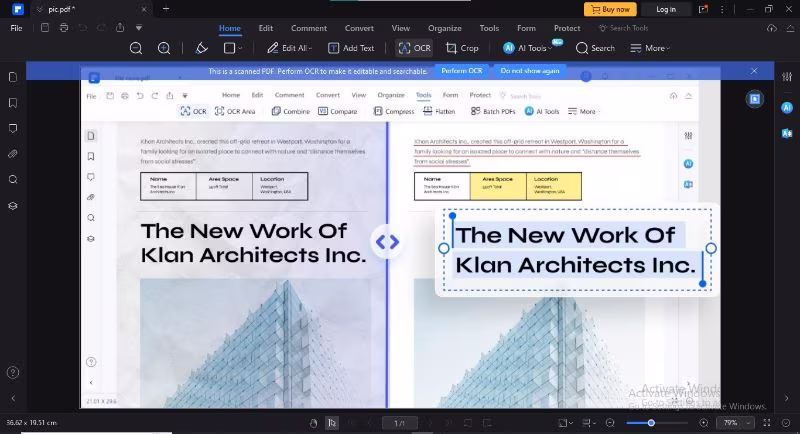
Task: Click the Print icon in the quick access bar
Action: [x=64, y=28]
